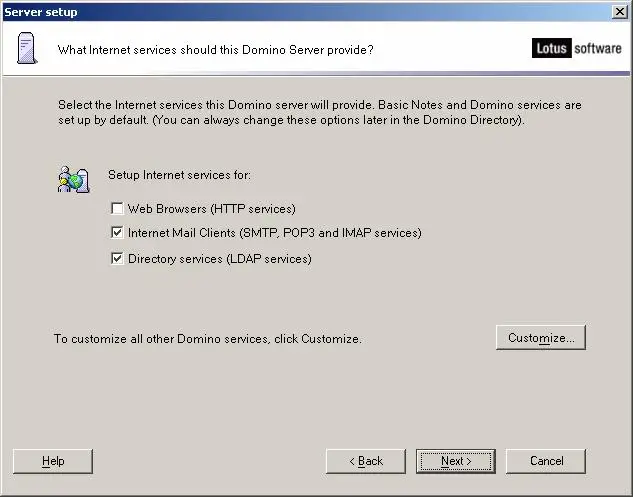This screenshot has height=497, width=633.
Task: Cancel the server setup wizard
Action: tap(546, 461)
